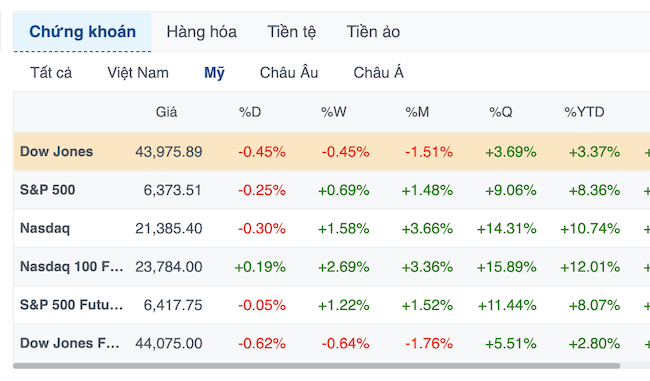
Task: Show Tất cả markets filter
Action: click(x=51, y=73)
